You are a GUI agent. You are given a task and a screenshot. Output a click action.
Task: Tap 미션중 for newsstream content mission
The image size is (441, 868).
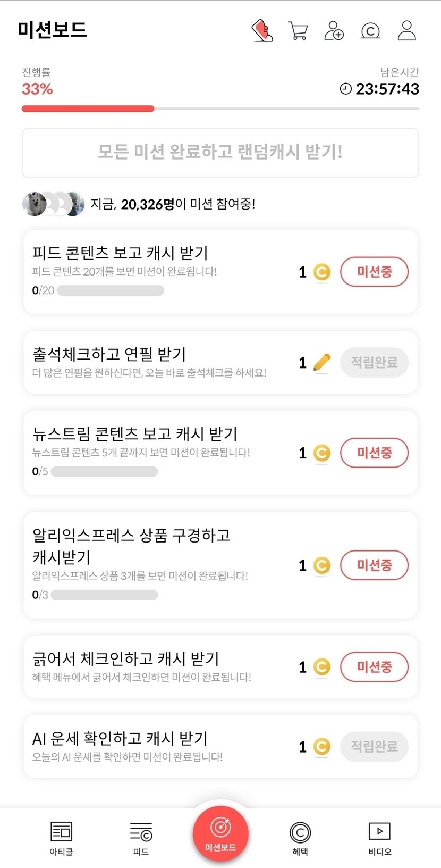[374, 453]
